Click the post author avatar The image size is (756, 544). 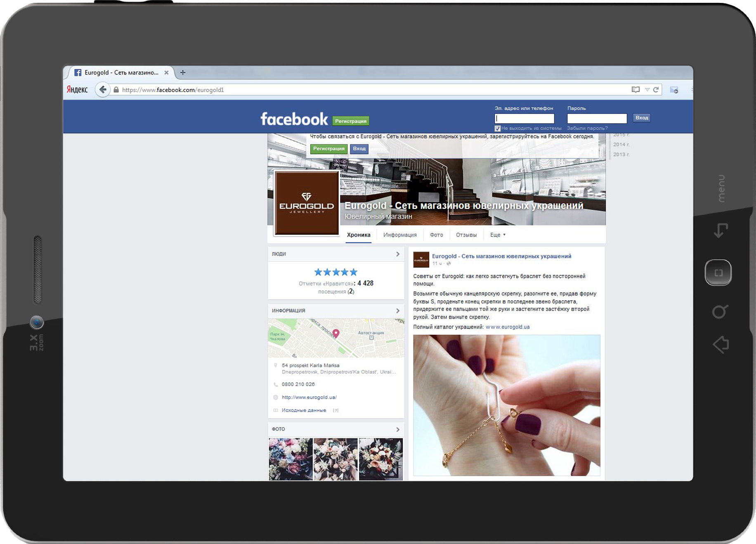[x=421, y=260]
